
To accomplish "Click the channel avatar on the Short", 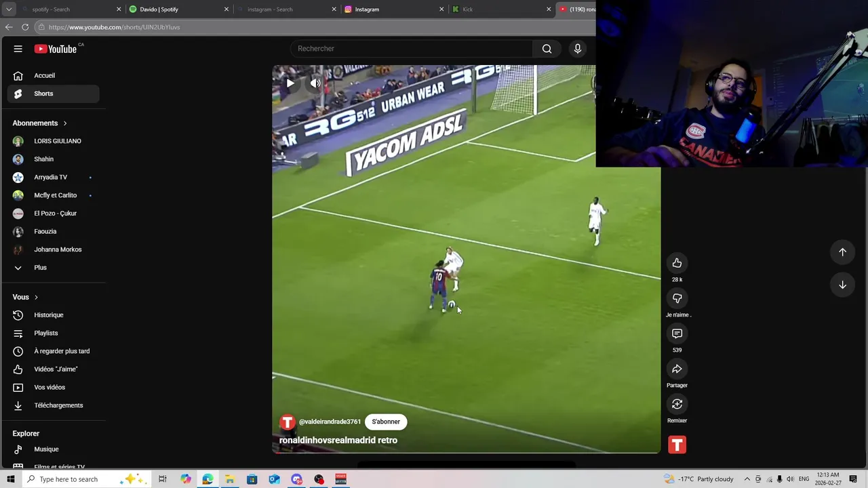I will (287, 422).
